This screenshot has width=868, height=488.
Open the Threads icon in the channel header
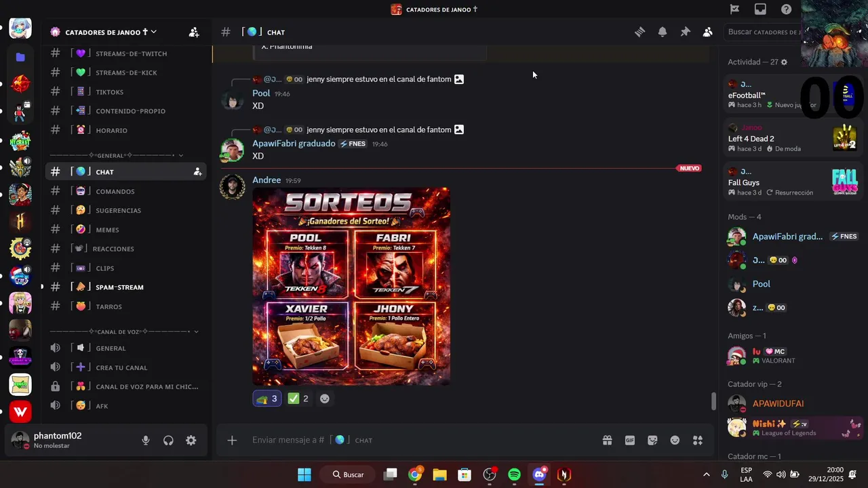tap(639, 32)
